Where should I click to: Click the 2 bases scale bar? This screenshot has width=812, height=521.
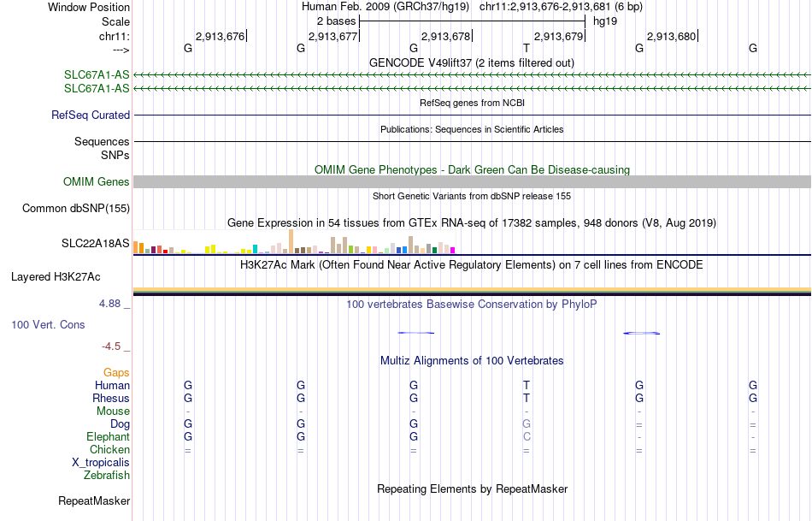click(472, 21)
